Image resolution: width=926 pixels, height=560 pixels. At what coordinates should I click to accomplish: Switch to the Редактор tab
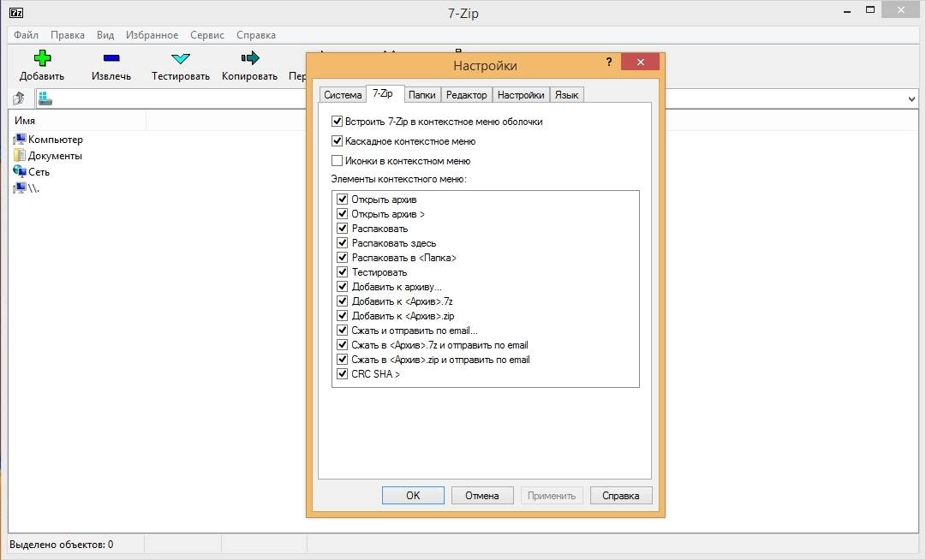tap(467, 94)
